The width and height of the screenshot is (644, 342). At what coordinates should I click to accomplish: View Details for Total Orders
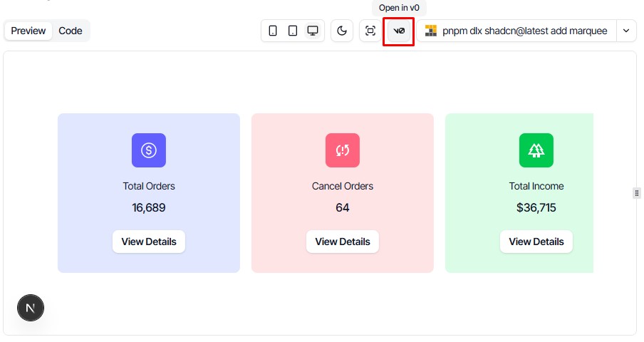tap(149, 242)
